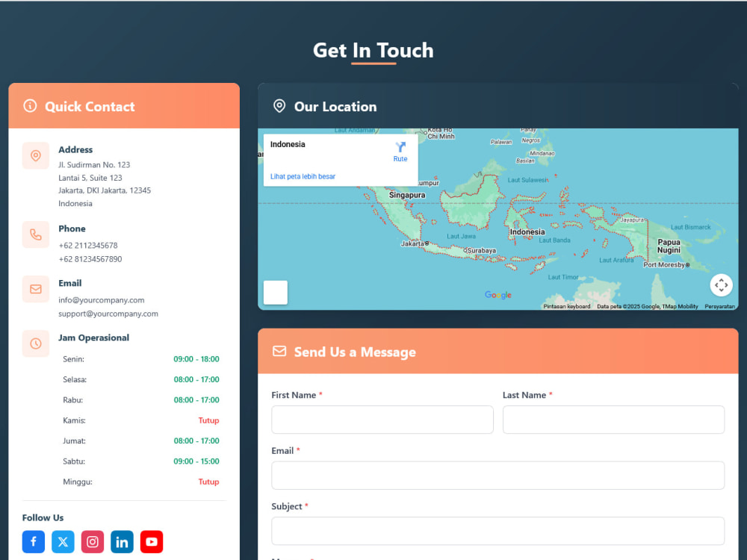747x560 pixels.
Task: Open 'Lihat peta lebih besar' link
Action: (303, 176)
